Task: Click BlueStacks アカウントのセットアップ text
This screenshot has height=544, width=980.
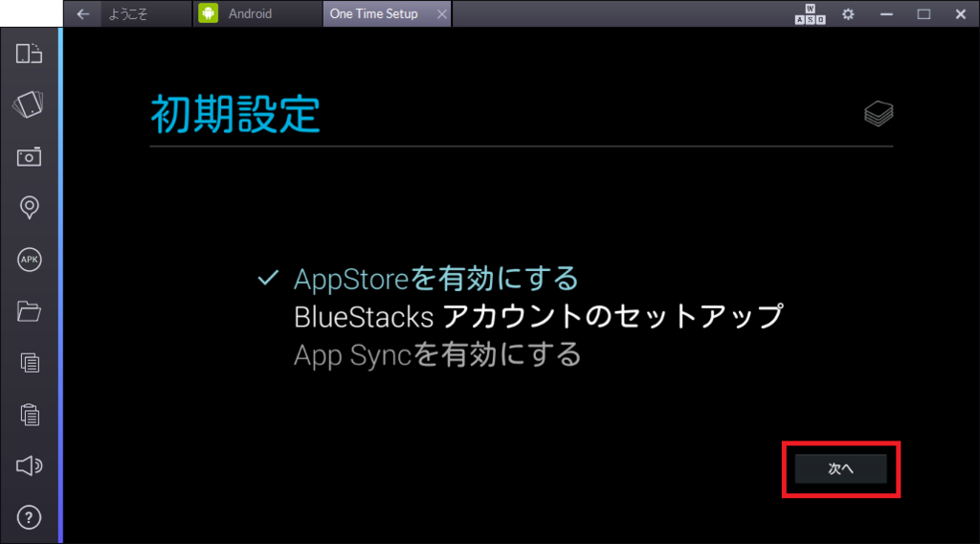Action: pos(538,316)
